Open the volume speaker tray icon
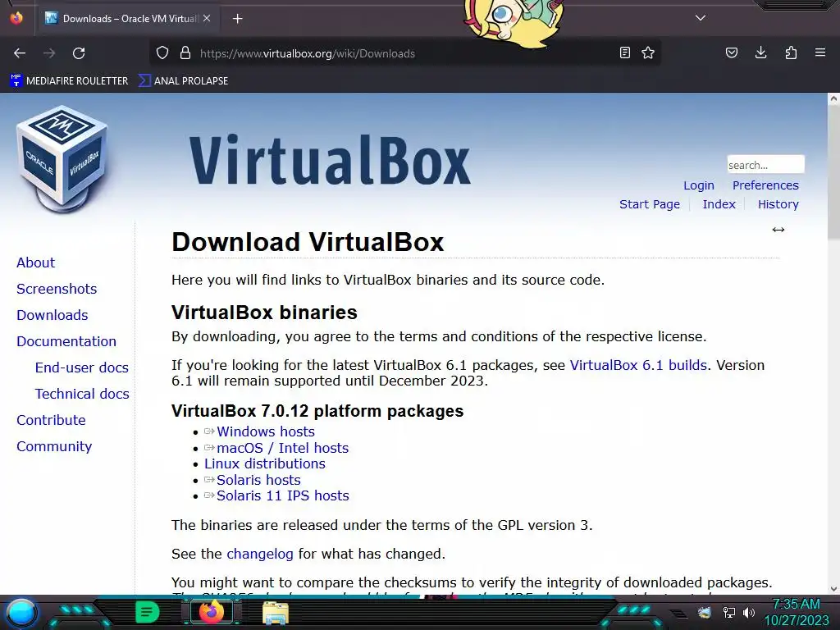This screenshot has width=840, height=630. (x=749, y=612)
